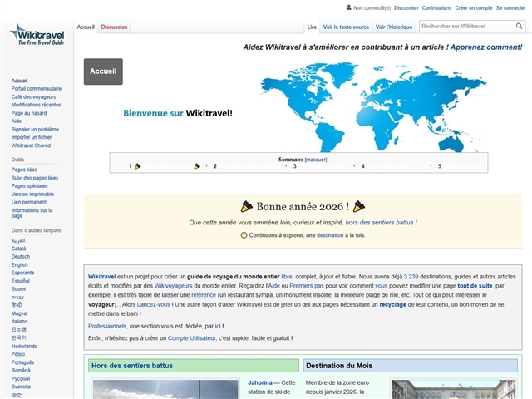
Task: Focus the Rechercher sur Wikitravel search field
Action: point(467,26)
